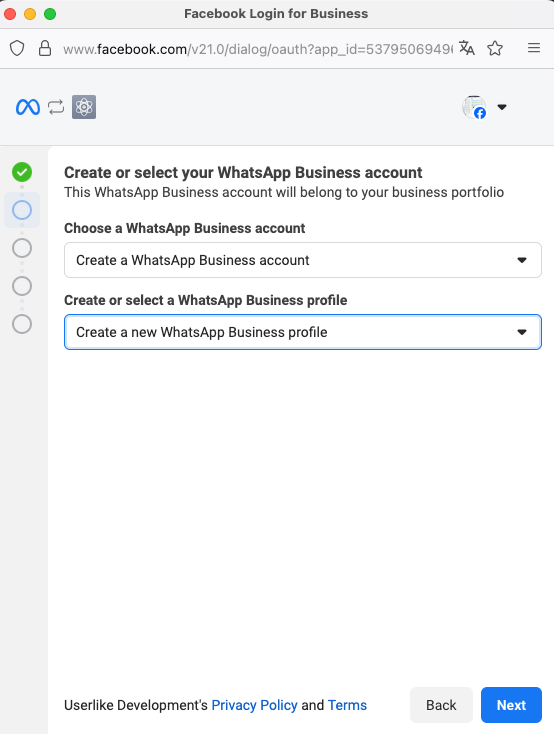Open the browser hamburger menu

[x=534, y=48]
